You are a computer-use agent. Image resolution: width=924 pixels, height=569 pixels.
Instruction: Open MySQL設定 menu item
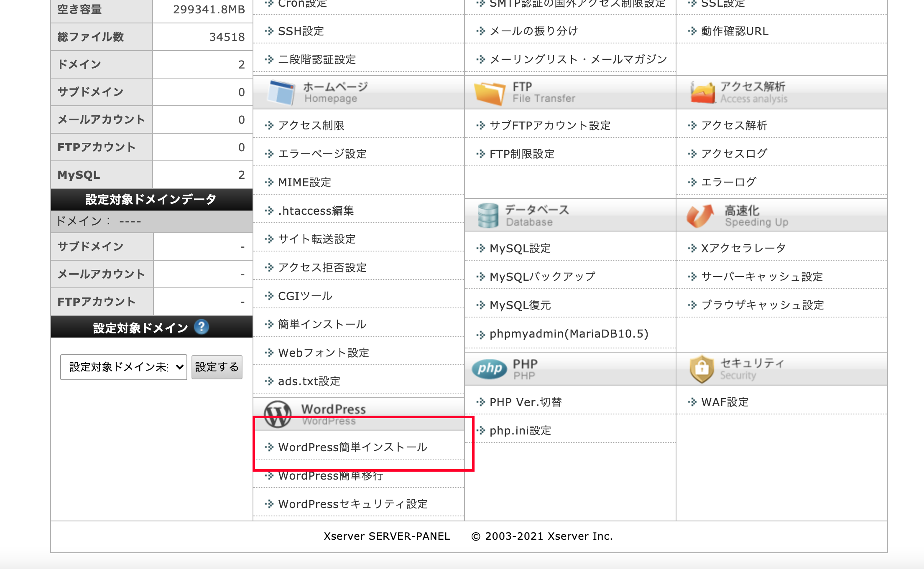click(520, 249)
